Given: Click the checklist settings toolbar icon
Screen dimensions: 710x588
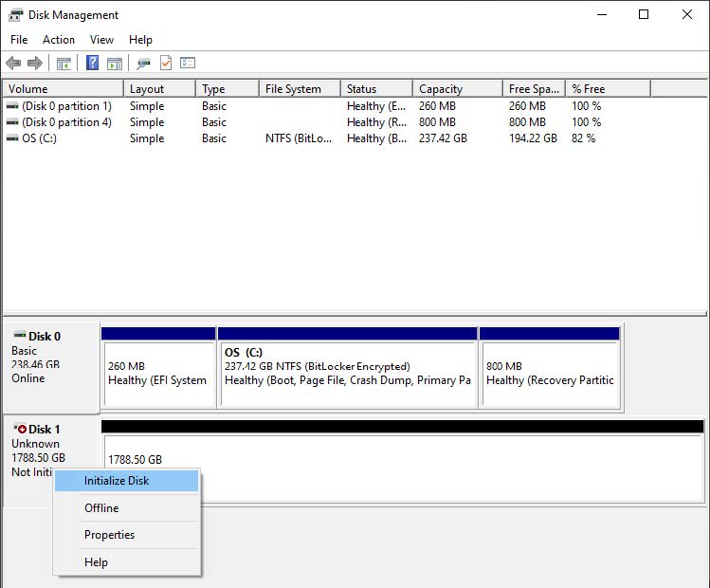Looking at the screenshot, I should pyautogui.click(x=188, y=64).
